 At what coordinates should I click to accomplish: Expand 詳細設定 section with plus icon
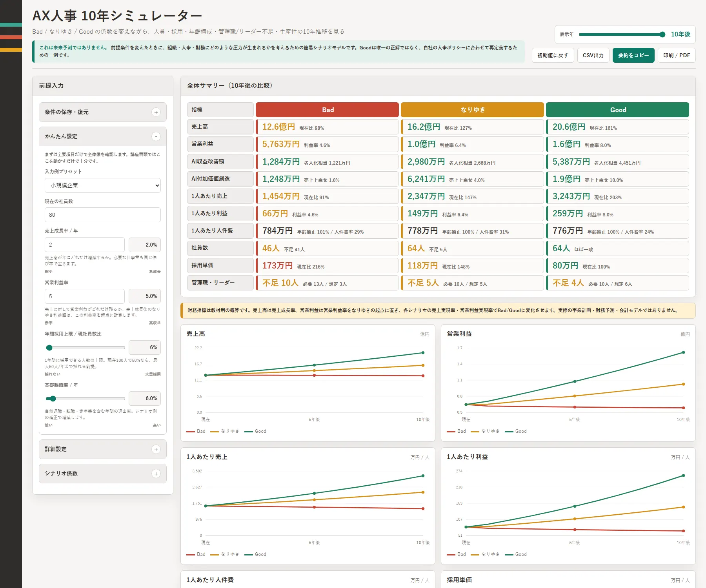[156, 450]
